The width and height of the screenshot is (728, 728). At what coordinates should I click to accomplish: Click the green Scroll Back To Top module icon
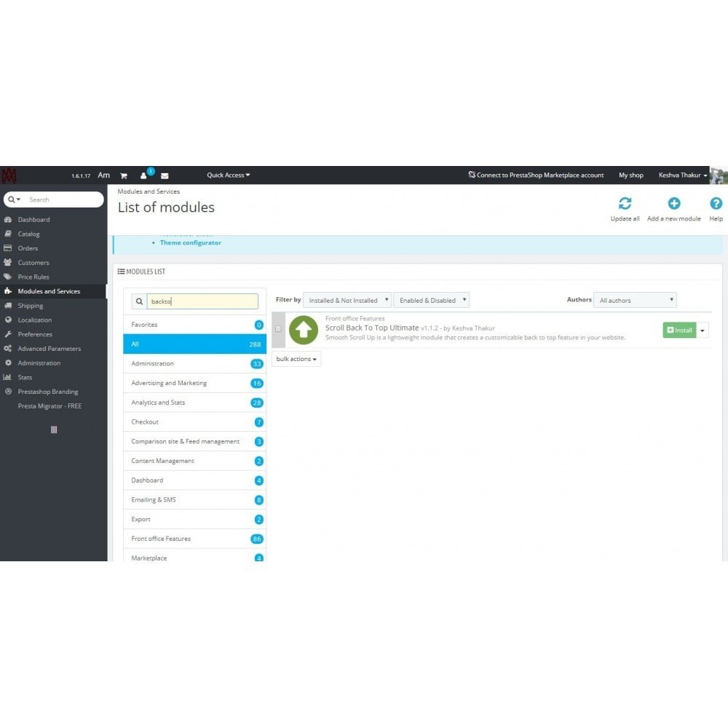coord(303,330)
